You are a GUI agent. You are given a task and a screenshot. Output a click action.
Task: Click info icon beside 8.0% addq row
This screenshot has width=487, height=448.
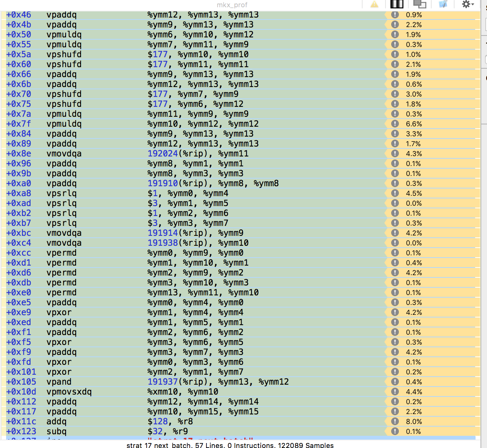(x=395, y=422)
